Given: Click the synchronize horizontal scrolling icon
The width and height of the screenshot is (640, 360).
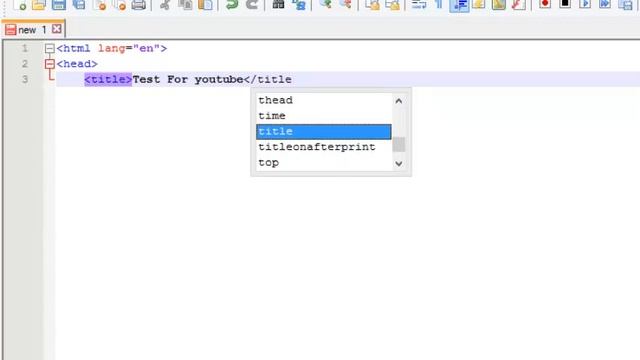Looking at the screenshot, I should pos(392,4).
